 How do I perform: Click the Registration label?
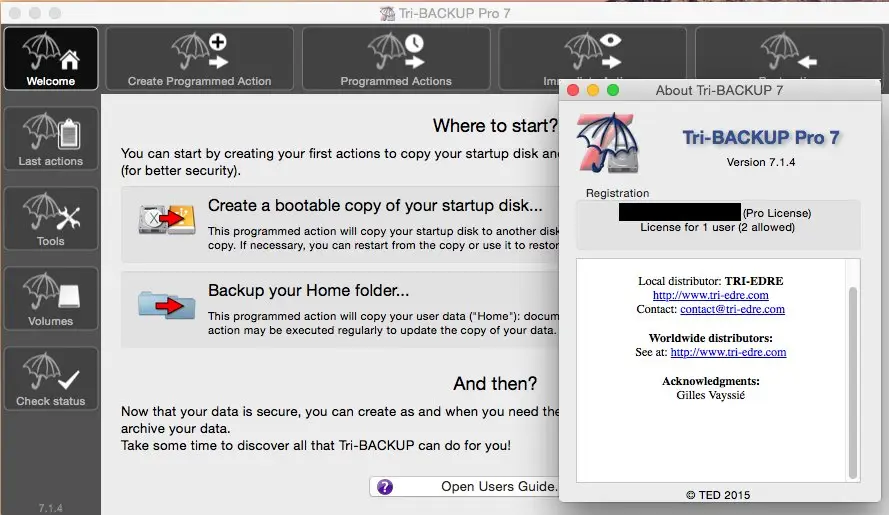tap(617, 193)
